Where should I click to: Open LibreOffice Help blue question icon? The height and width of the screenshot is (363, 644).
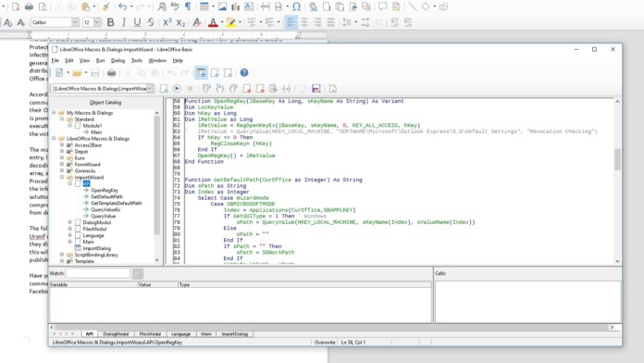tap(244, 73)
